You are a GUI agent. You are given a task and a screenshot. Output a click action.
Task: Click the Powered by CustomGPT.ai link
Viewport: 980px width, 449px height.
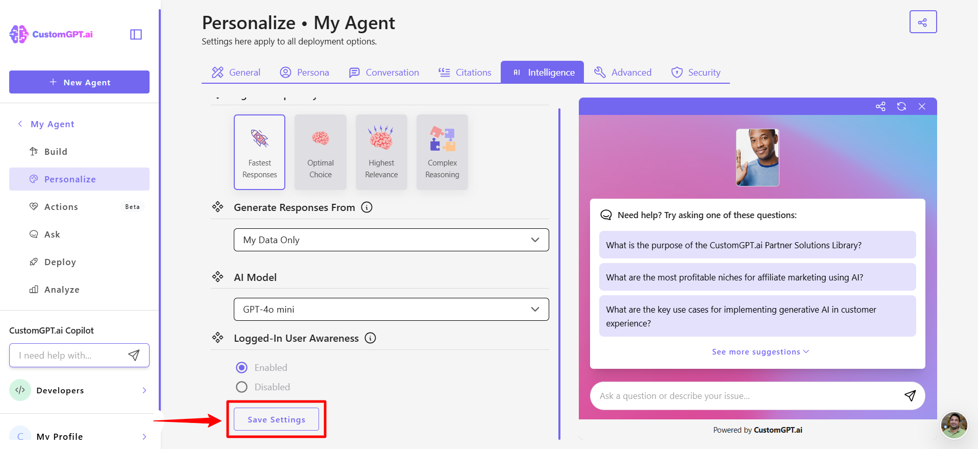(757, 430)
